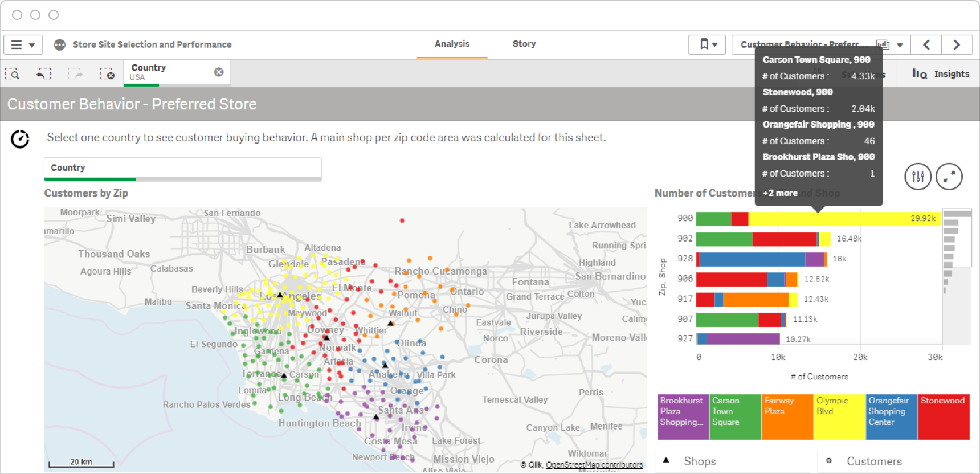Open the bookmarks dropdown
The width and height of the screenshot is (980, 474).
click(708, 44)
